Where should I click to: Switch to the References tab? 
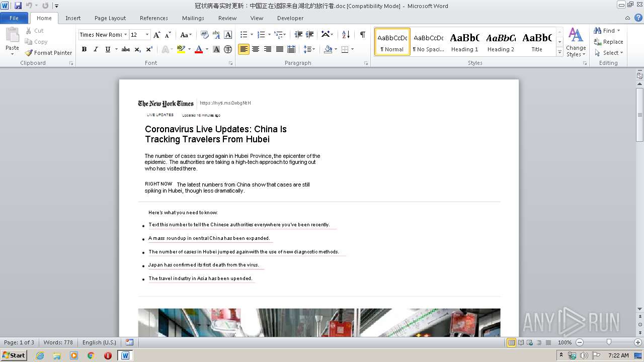pos(154,18)
